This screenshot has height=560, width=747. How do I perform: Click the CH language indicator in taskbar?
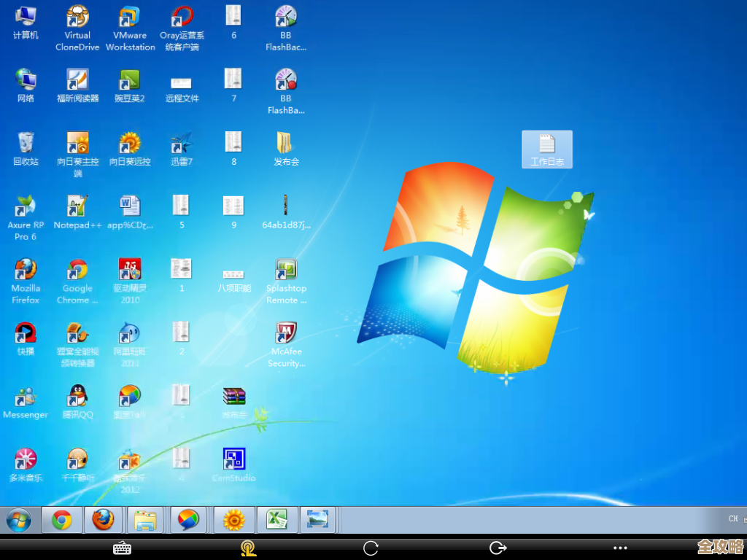coord(733,518)
